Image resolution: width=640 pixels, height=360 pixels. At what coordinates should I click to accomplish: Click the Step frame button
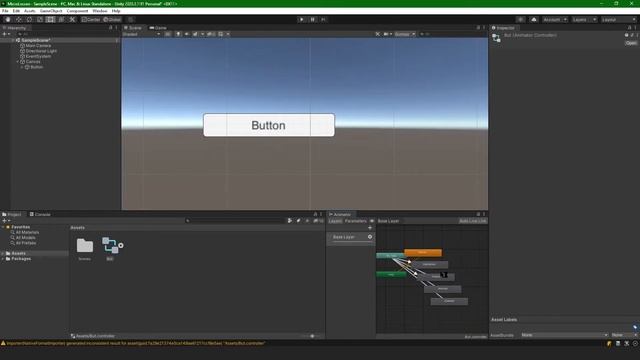(323, 20)
